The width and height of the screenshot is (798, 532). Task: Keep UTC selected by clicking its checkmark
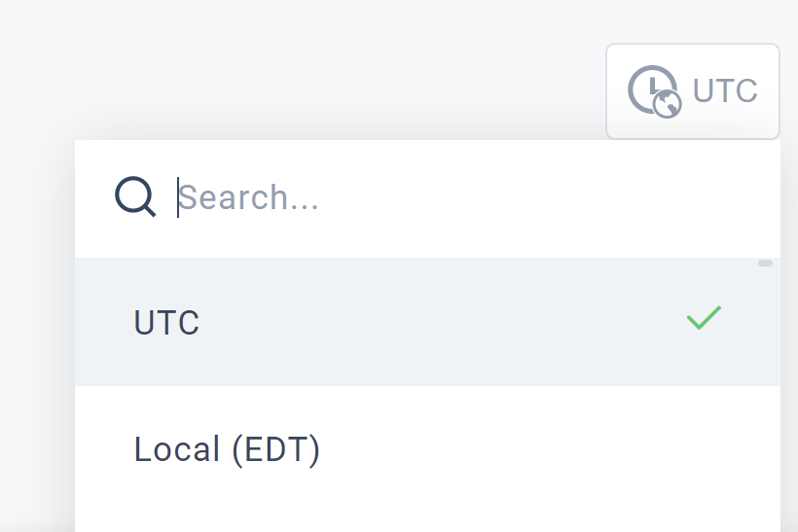[x=704, y=318]
